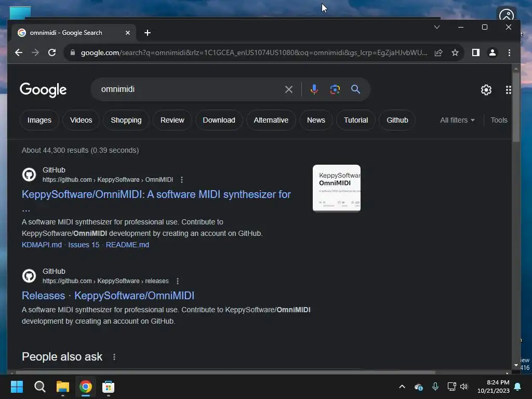Click the KeppySoftware OmniMIDI thumbnail
Image resolution: width=532 pixels, height=399 pixels.
click(337, 188)
